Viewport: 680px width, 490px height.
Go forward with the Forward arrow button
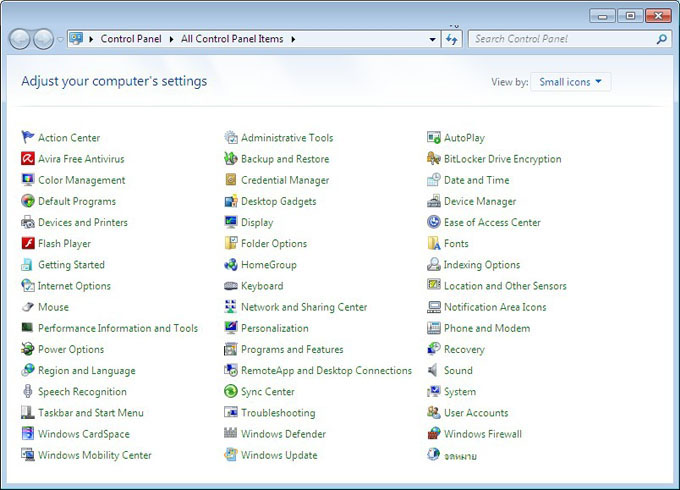(x=43, y=39)
